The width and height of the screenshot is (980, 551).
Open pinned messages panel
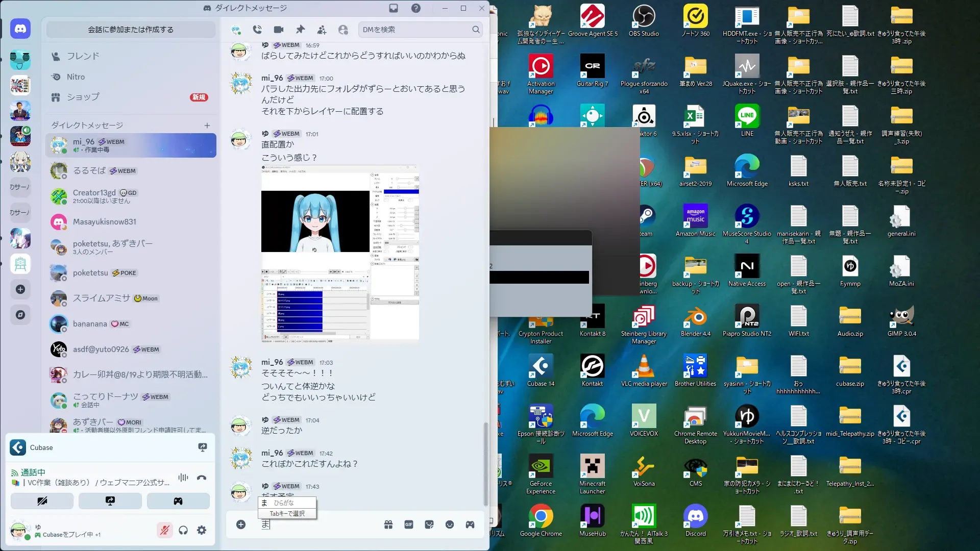(300, 30)
